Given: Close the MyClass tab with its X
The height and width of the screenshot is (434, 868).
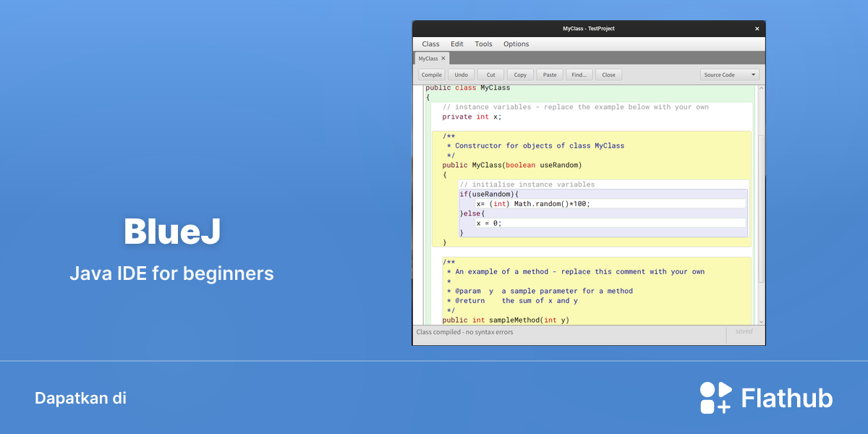Looking at the screenshot, I should 443,59.
